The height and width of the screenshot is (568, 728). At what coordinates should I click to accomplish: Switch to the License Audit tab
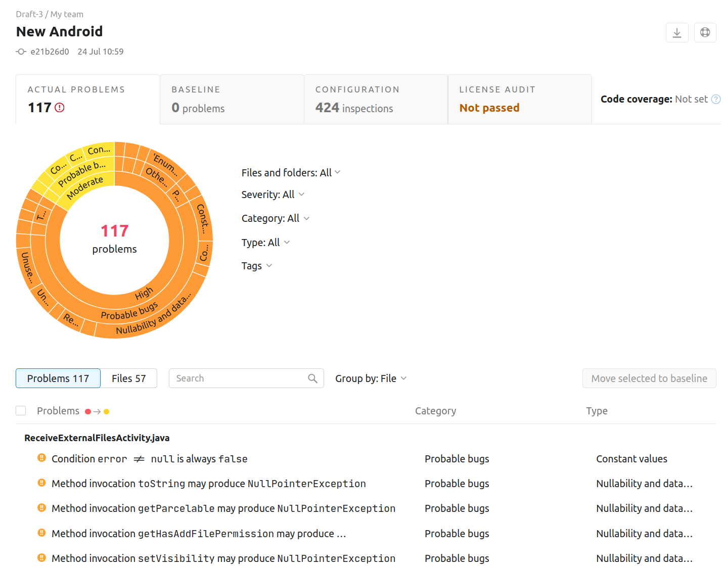click(x=519, y=100)
